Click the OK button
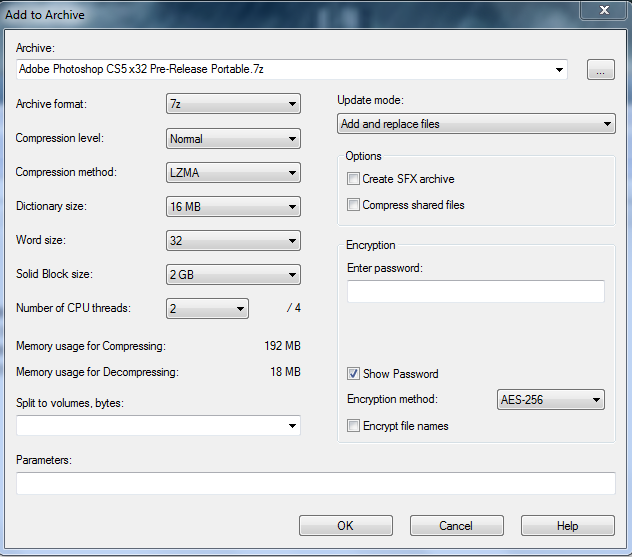The height and width of the screenshot is (557, 632). tap(346, 526)
